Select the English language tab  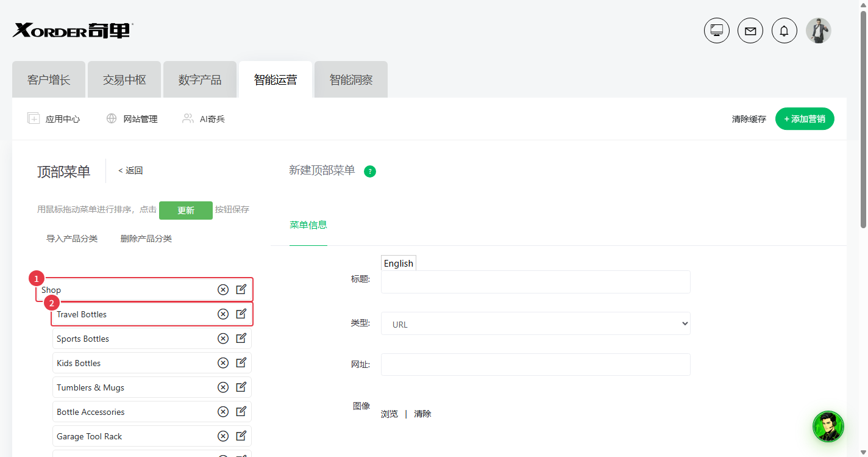399,263
